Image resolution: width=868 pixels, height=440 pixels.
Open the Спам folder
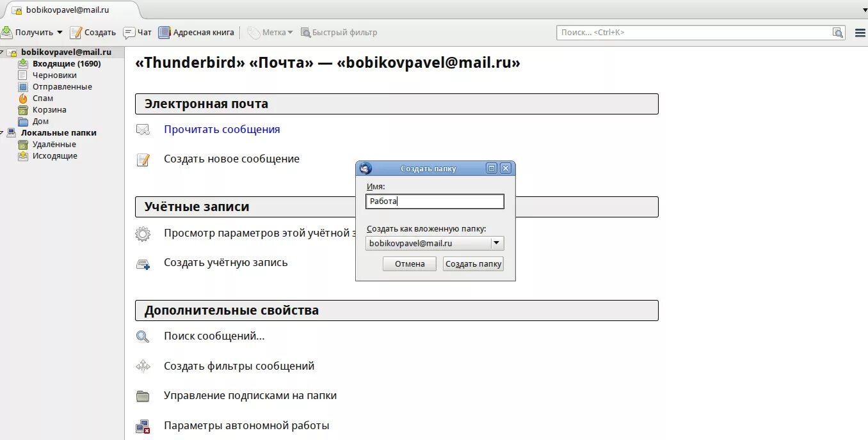click(43, 98)
